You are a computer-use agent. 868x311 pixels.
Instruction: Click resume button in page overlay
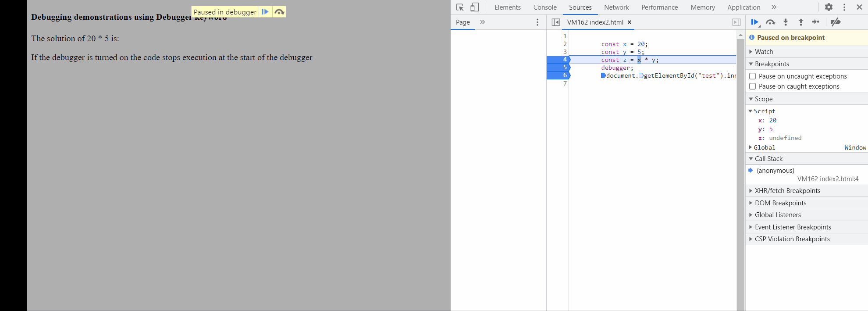(x=265, y=12)
